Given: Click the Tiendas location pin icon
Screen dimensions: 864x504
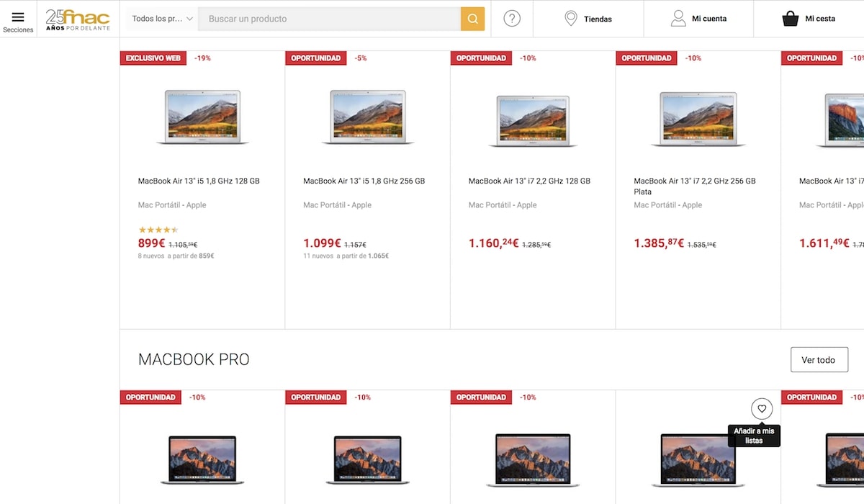Looking at the screenshot, I should click(571, 19).
